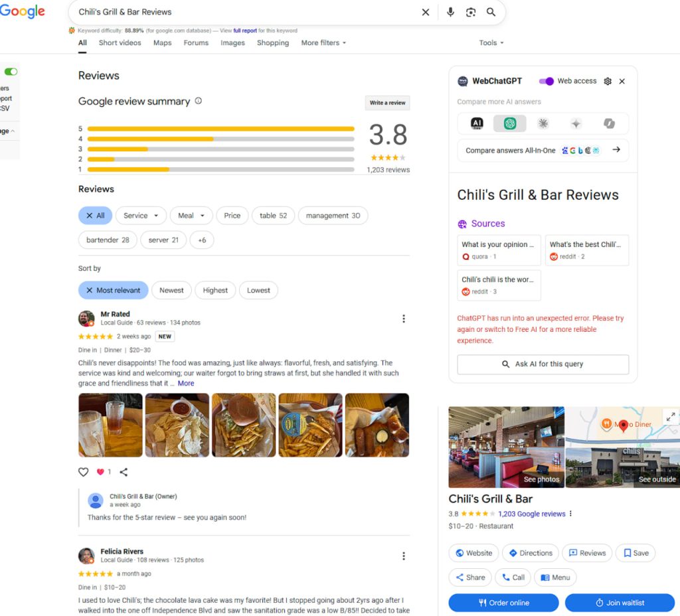This screenshot has width=680, height=616.
Task: Click the red heart reaction count
Action: (104, 472)
